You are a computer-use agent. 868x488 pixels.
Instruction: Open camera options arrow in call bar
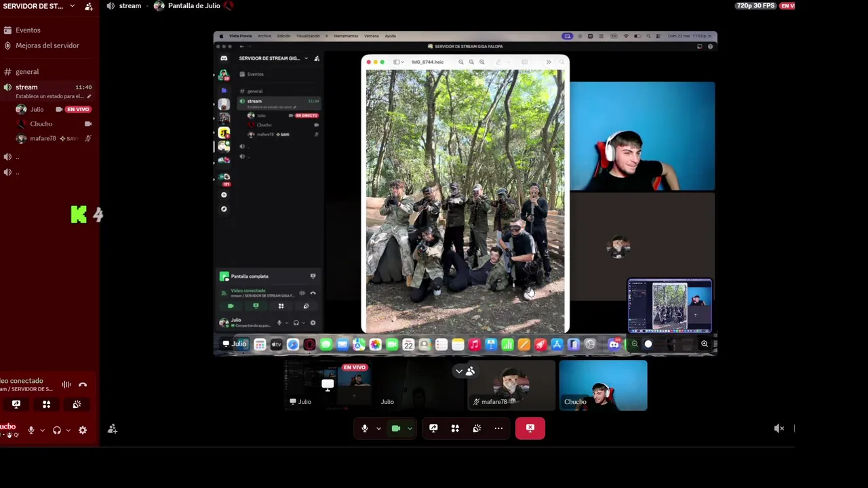point(410,428)
